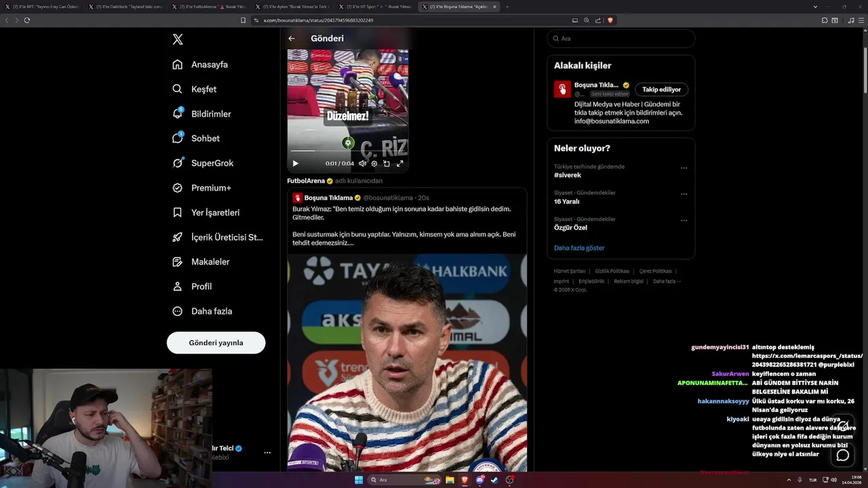
Task: Open a new browser tab
Action: (x=507, y=6)
